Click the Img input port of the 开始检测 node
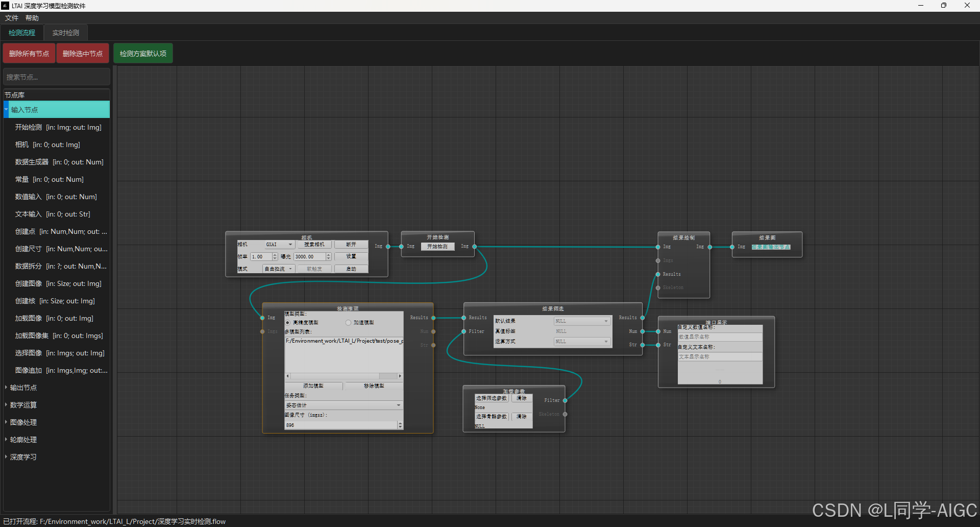This screenshot has height=527, width=980. click(401, 247)
